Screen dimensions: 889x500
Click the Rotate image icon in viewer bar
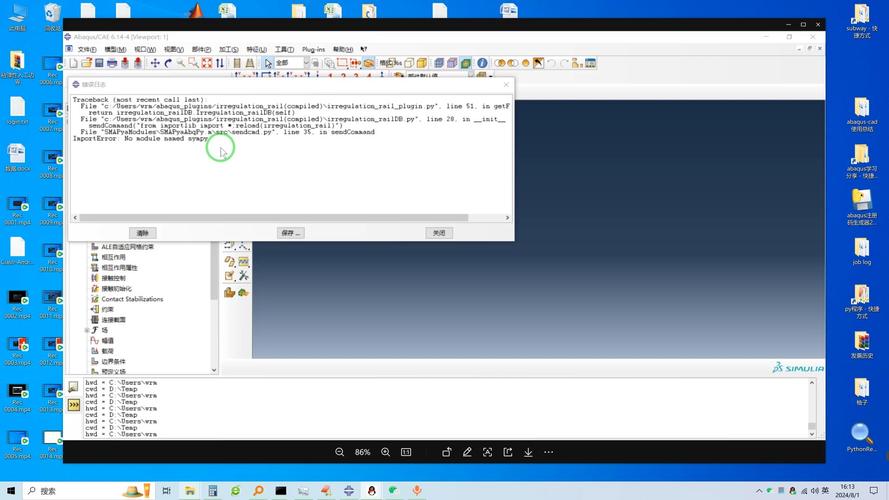447,452
